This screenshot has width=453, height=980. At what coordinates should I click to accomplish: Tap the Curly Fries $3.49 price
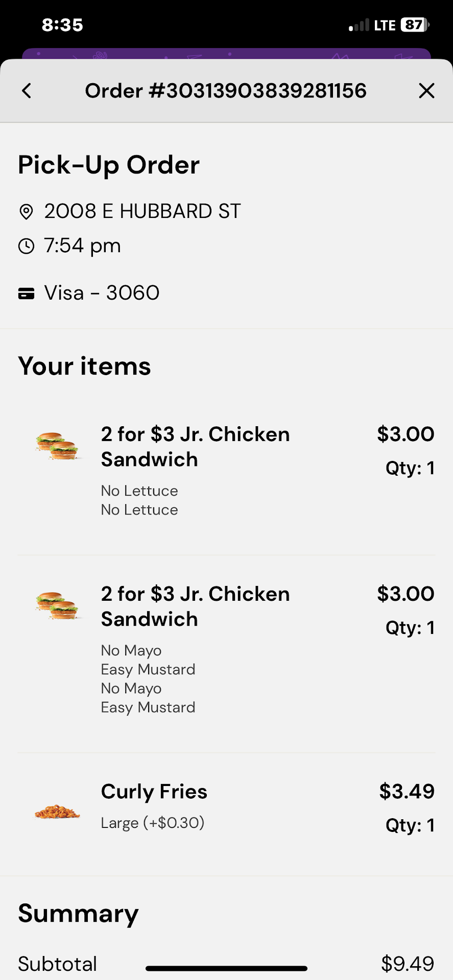click(x=407, y=791)
